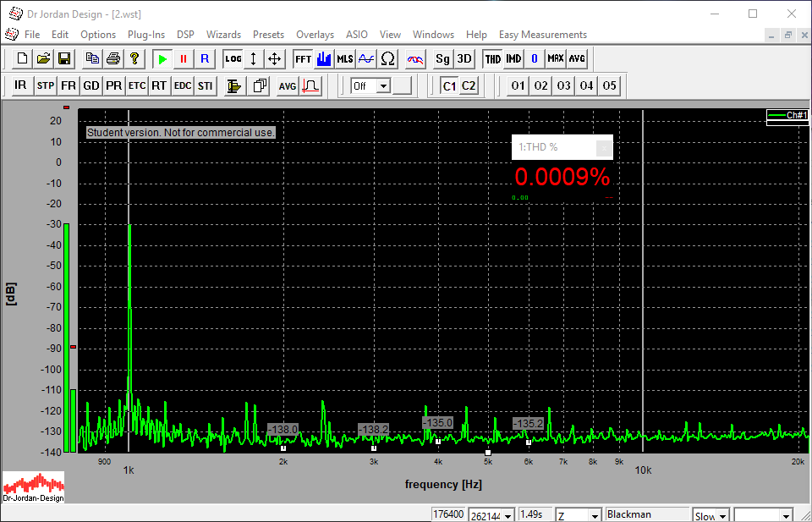Show PR phase response view
Viewport: 812px width, 522px height.
[x=114, y=85]
